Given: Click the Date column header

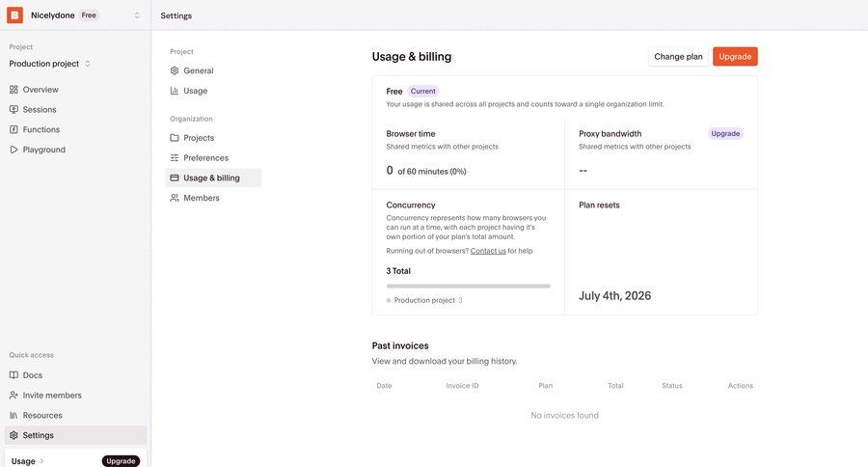Looking at the screenshot, I should pos(384,386).
